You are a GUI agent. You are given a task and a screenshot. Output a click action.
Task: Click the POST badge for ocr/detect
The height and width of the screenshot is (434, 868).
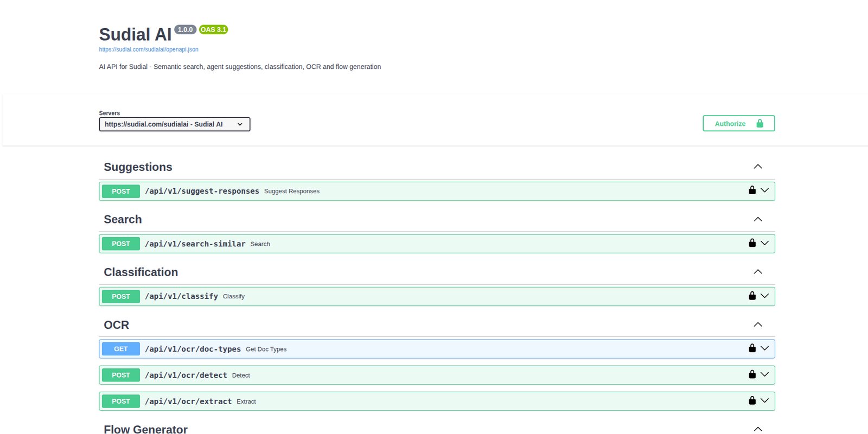pyautogui.click(x=121, y=375)
